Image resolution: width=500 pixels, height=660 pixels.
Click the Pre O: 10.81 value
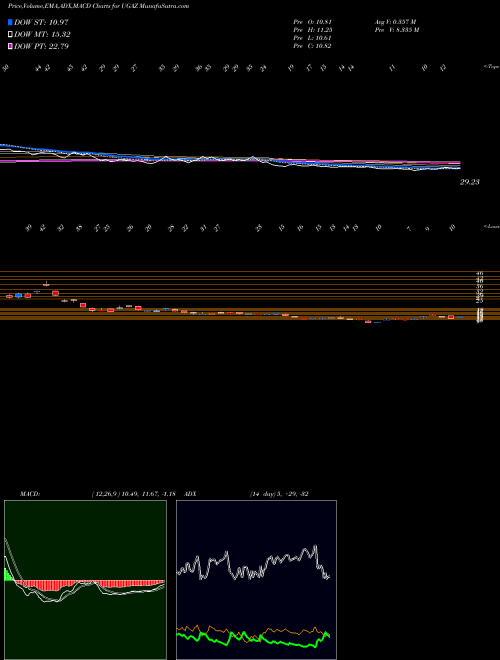pyautogui.click(x=312, y=22)
